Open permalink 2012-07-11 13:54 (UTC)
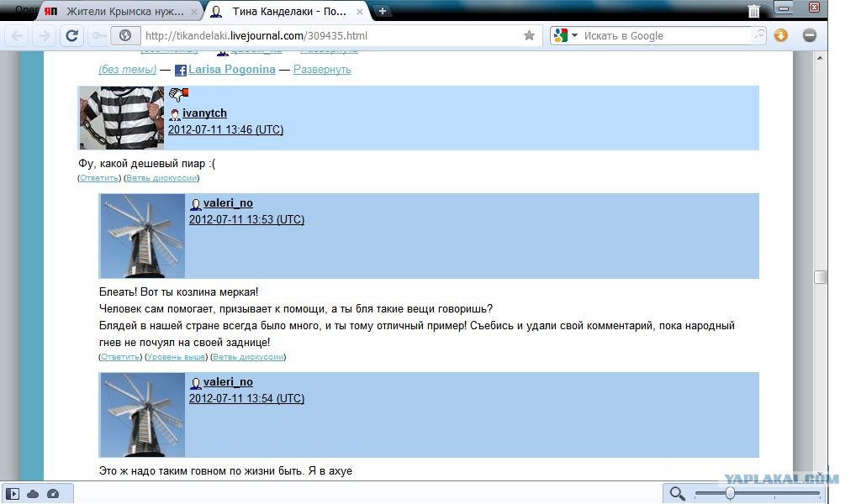 (x=246, y=399)
